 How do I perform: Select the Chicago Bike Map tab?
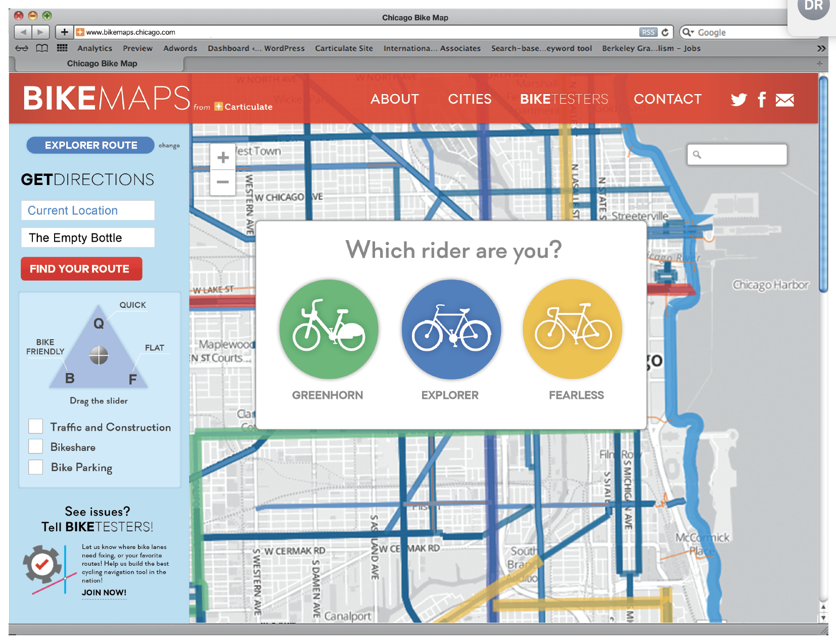click(x=102, y=64)
